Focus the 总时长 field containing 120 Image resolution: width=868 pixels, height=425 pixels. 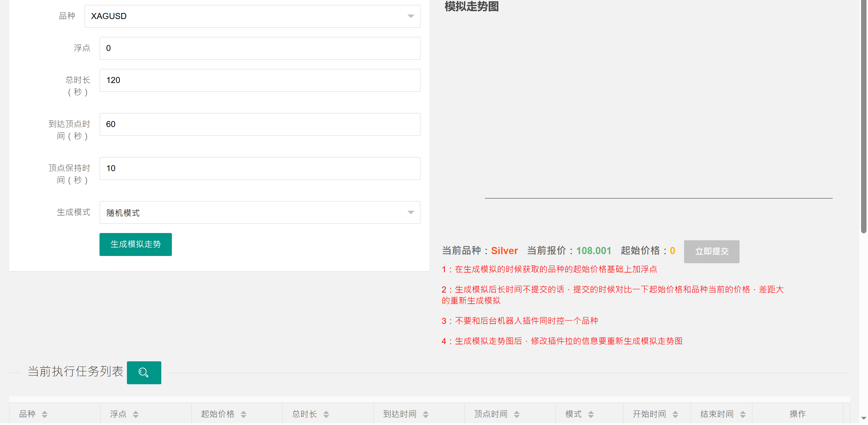point(260,80)
